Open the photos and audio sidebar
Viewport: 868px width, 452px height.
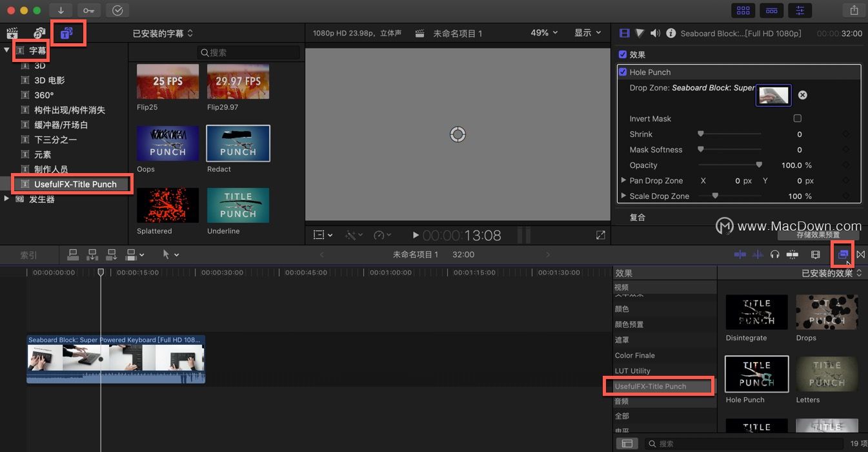pos(39,33)
